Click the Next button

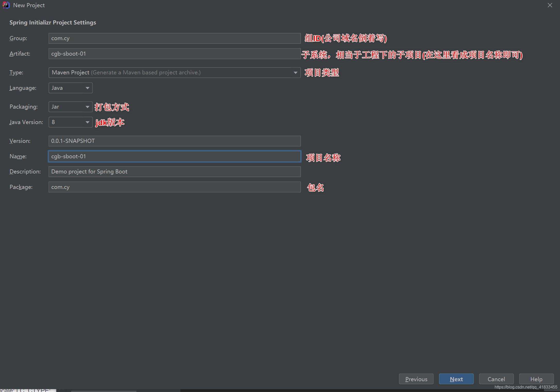click(x=456, y=379)
